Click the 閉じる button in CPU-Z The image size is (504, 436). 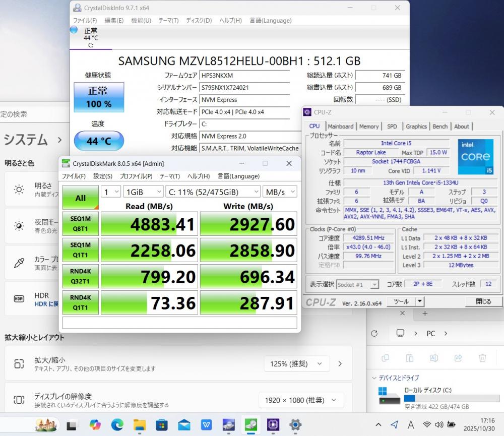(x=483, y=301)
